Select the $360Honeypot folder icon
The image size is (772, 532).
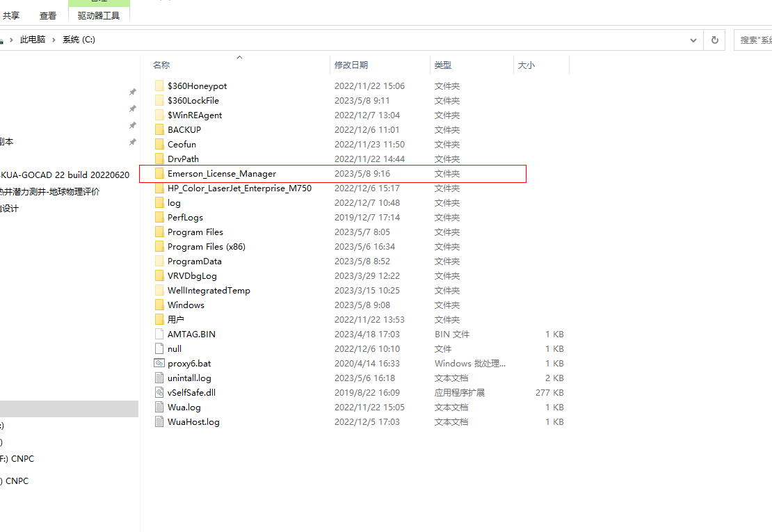point(159,86)
